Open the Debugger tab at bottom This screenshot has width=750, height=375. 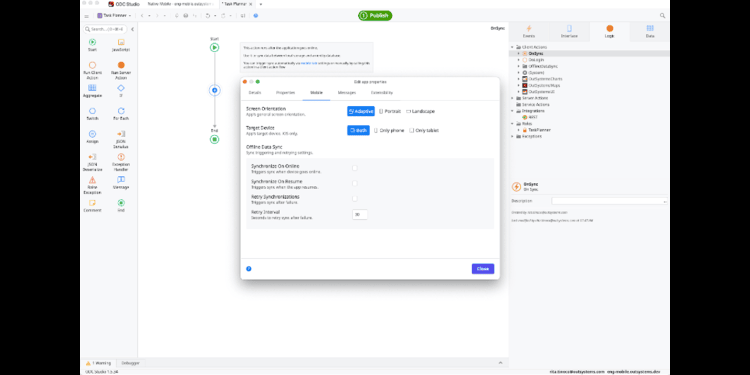[130, 363]
